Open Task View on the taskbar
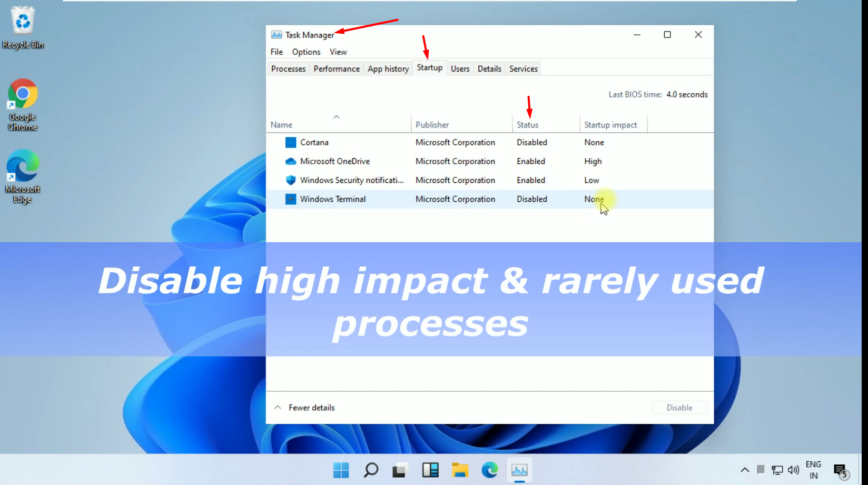The width and height of the screenshot is (868, 485). [400, 470]
